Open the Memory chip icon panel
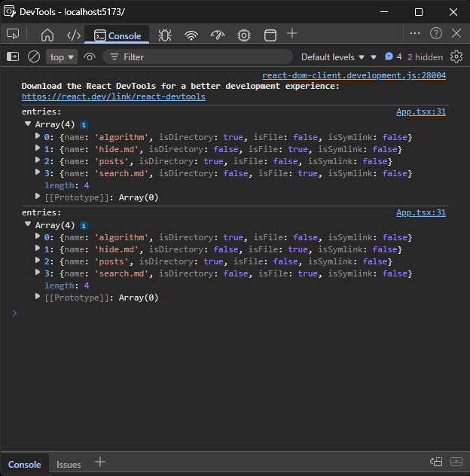Image resolution: width=470 pixels, height=476 pixels. pos(244,35)
